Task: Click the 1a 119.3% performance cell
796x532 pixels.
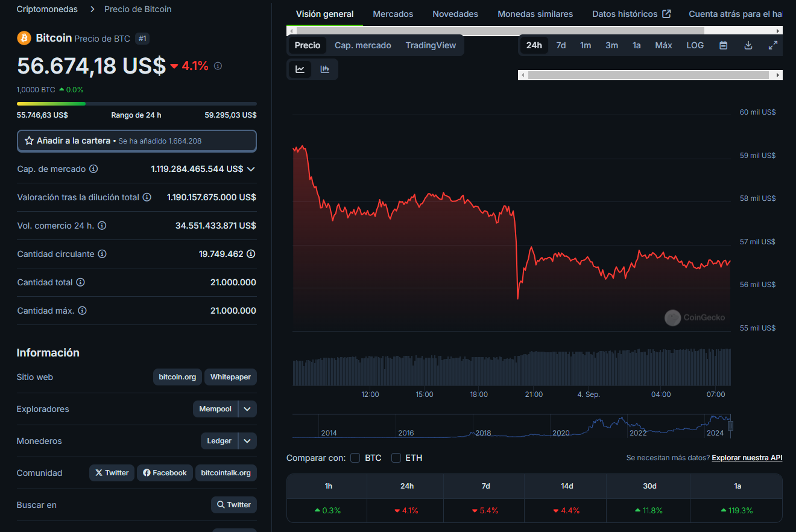Action: (737, 510)
